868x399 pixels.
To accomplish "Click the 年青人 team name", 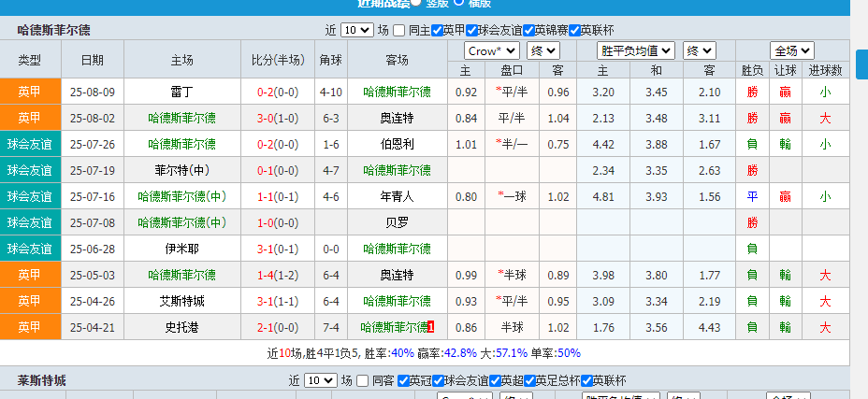I will 397,196.
